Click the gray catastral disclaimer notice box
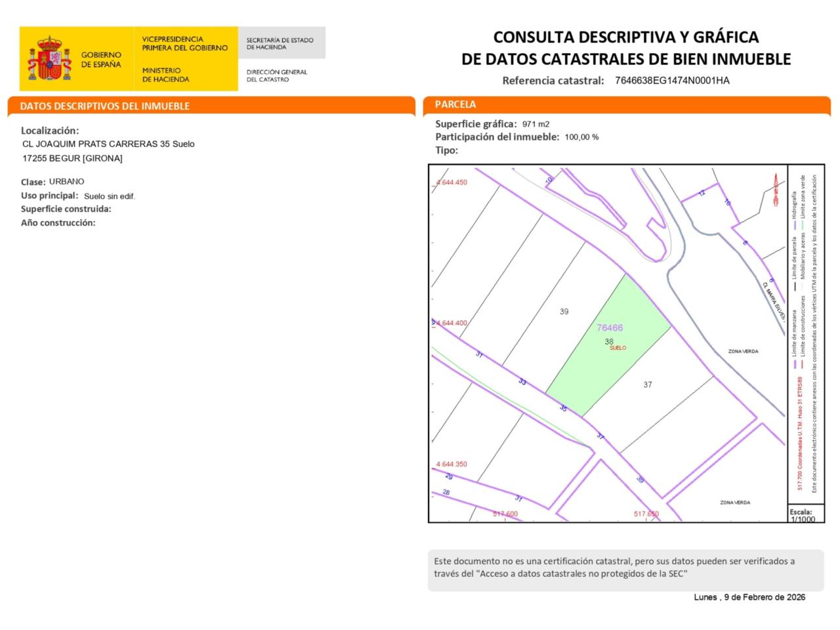This screenshot has width=840, height=630. coord(625,568)
